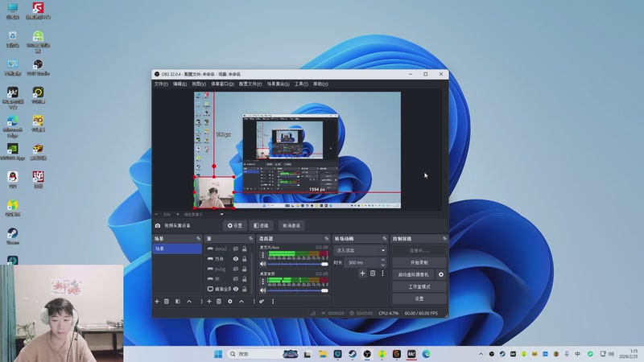The height and width of the screenshot is (362, 644).
Task: Pop out the 转场动画 dock with its float icon
Action: click(385, 238)
